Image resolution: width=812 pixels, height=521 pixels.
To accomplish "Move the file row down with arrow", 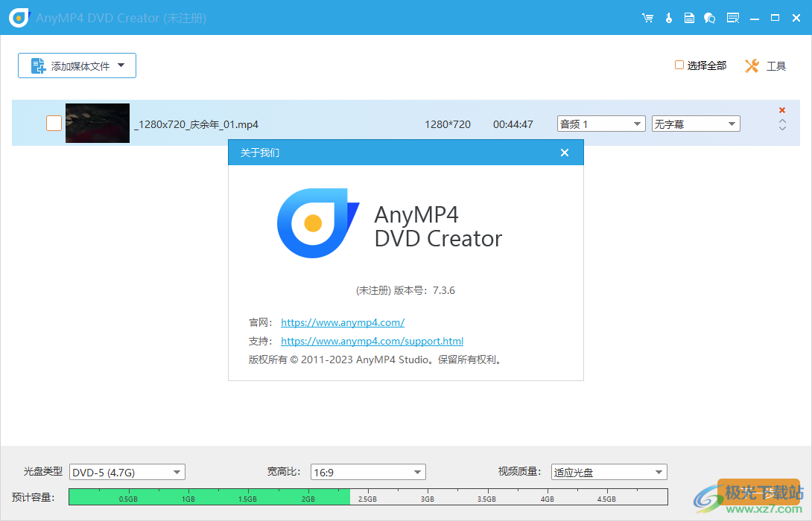I will [782, 128].
